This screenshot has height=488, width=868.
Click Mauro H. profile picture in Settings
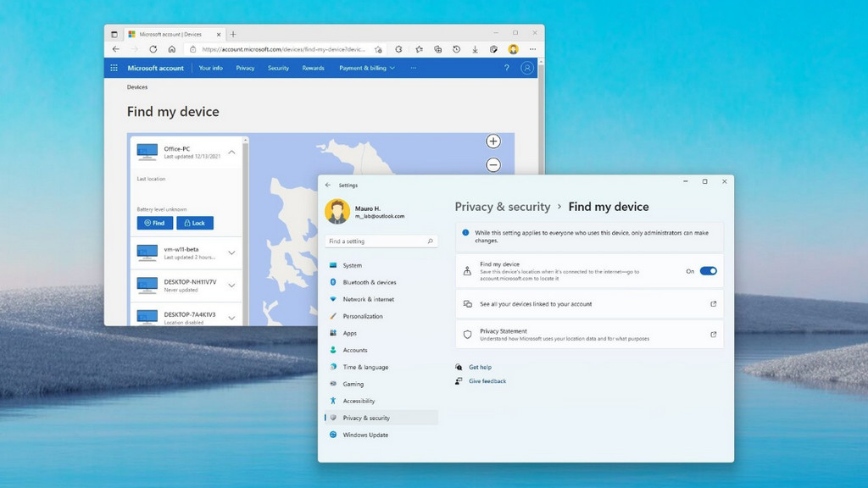coord(337,212)
